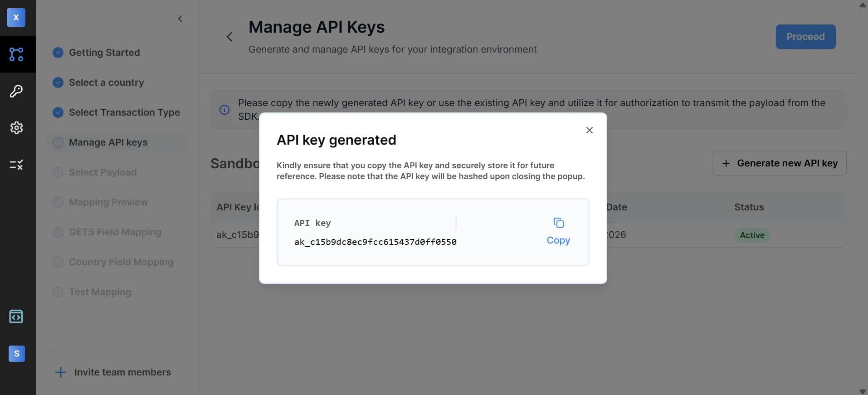The image size is (868, 395).
Task: Open the code embed panel in sidebar
Action: (x=16, y=317)
